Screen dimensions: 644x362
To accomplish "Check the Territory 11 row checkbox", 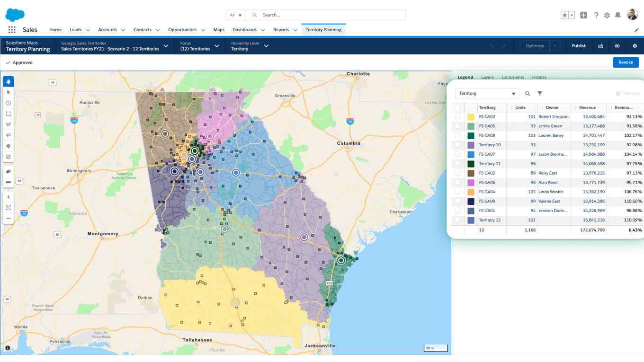I will (x=457, y=163).
